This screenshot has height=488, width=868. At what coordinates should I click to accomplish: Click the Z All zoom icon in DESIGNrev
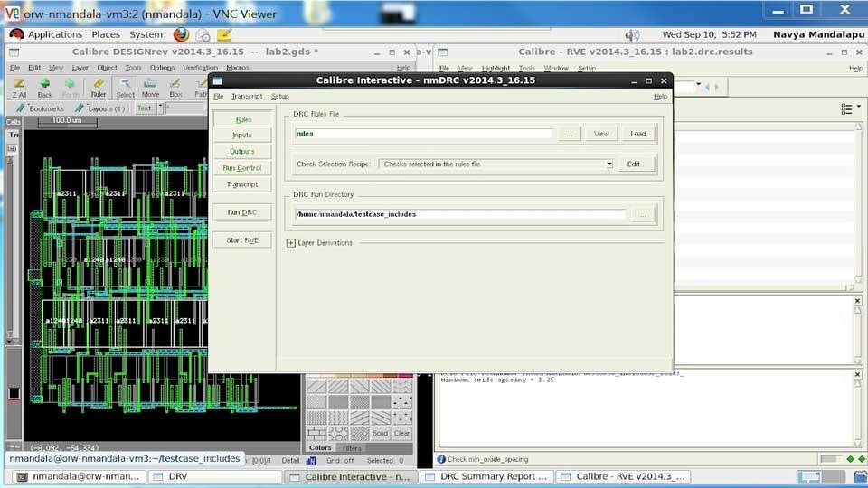[x=19, y=88]
